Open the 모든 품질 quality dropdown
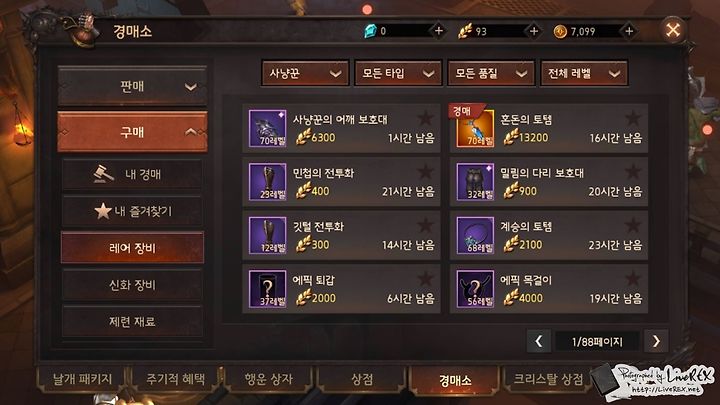Screen dimensions: 720x405 pos(491,73)
